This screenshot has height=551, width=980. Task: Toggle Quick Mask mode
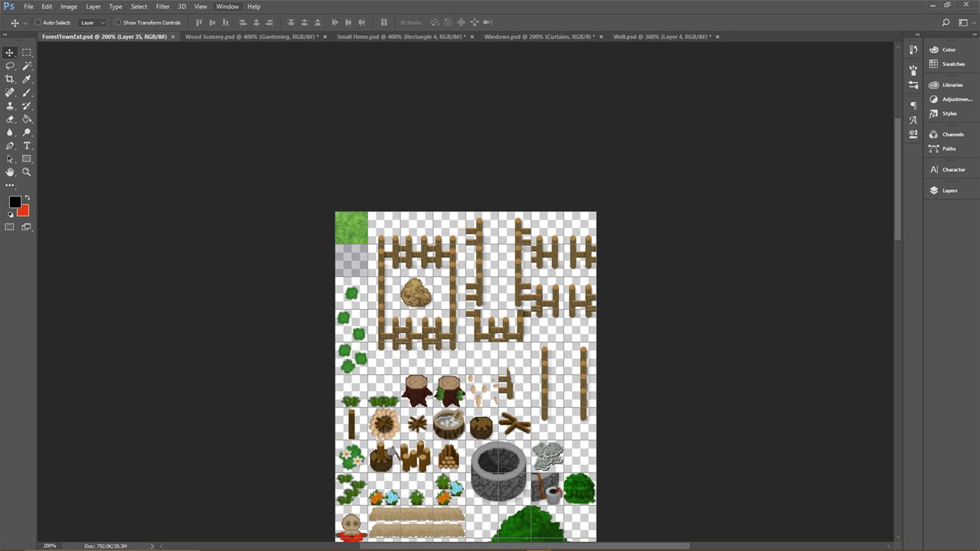(10, 227)
